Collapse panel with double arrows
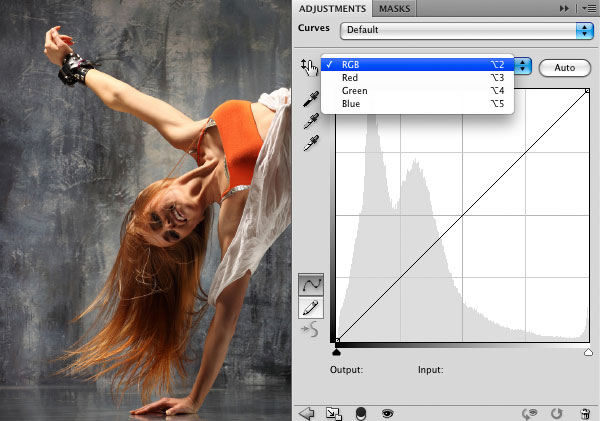 pyautogui.click(x=564, y=8)
